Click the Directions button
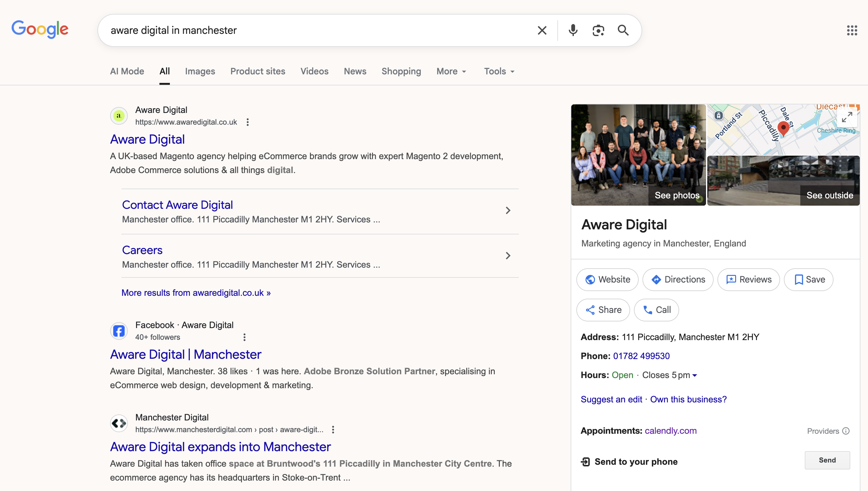Image resolution: width=868 pixels, height=491 pixels. pos(678,279)
